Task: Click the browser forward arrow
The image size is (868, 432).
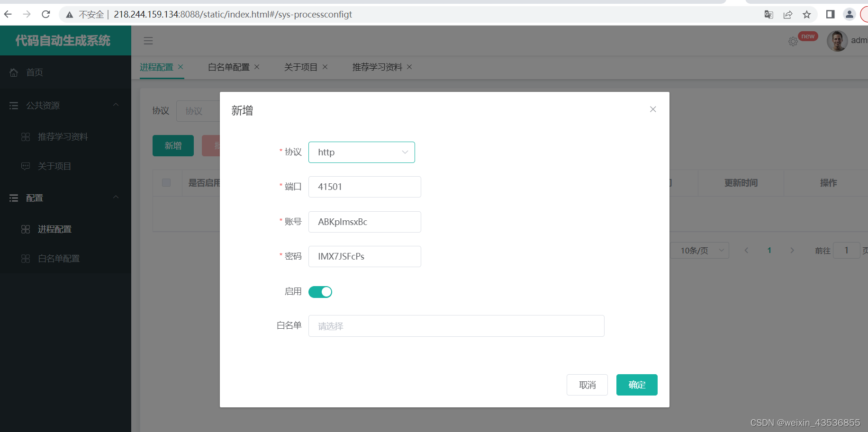Action: pyautogui.click(x=27, y=14)
